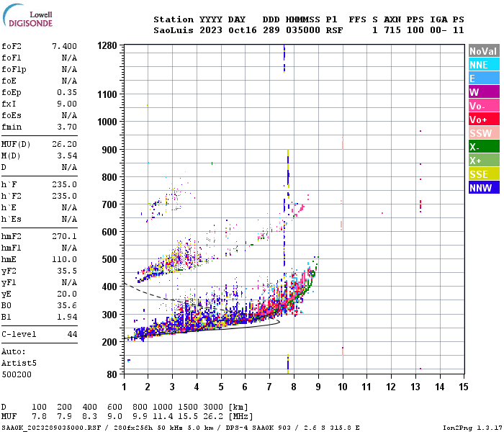The width and height of the screenshot is (504, 432).
Task: Click the 1000 km y-axis label
Action: (x=107, y=122)
